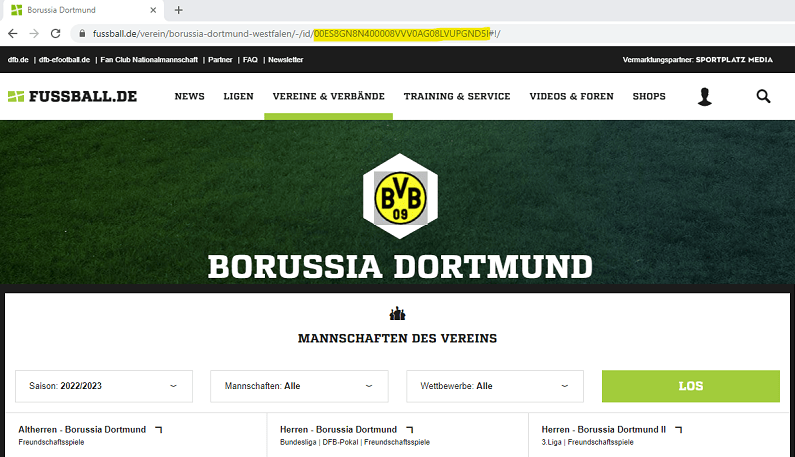This screenshot has height=457, width=795.
Task: Open the LIGEN menu
Action: [238, 96]
